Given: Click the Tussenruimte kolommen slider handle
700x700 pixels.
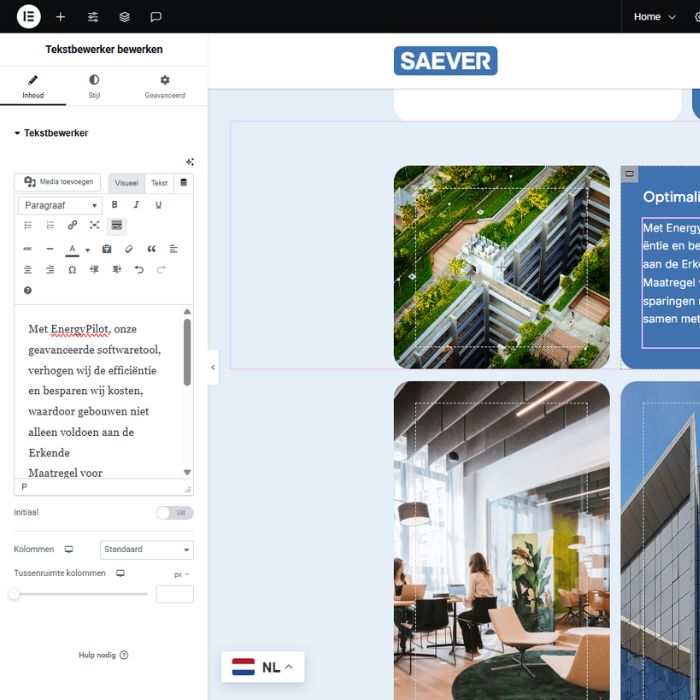Looking at the screenshot, I should (x=14, y=594).
